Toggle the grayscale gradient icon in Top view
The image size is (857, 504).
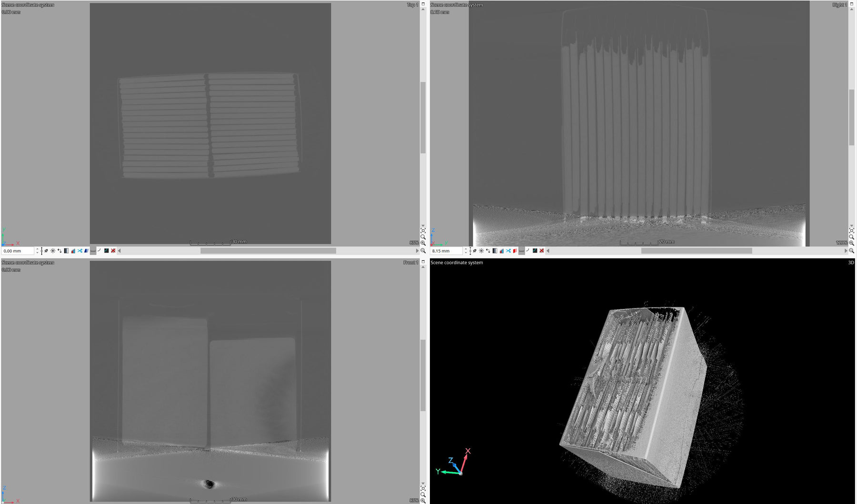click(66, 251)
